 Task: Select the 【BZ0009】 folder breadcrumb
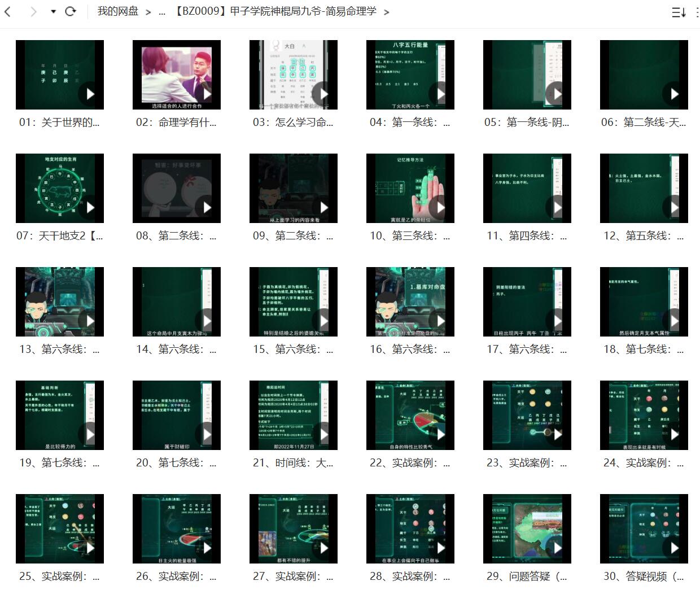click(x=274, y=11)
